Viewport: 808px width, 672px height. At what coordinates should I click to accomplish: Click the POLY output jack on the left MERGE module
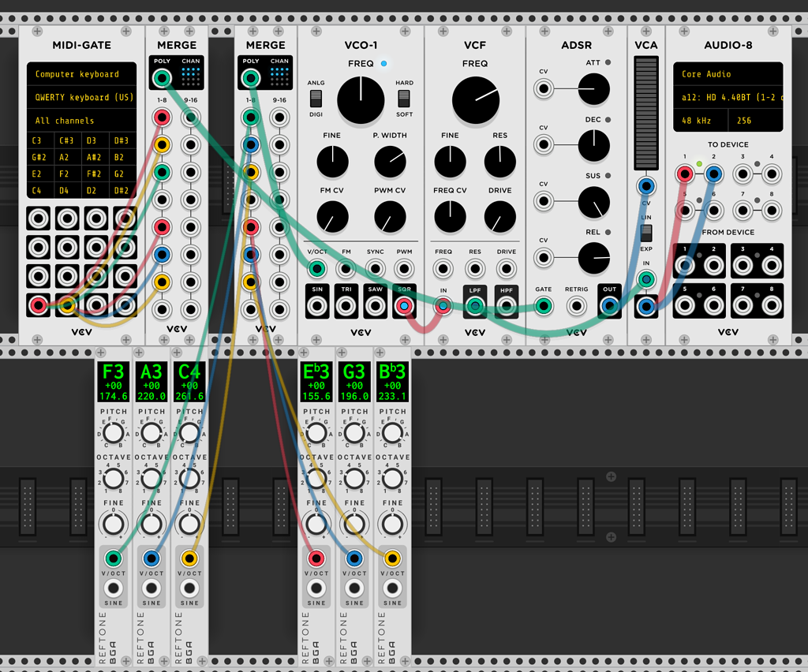pyautogui.click(x=163, y=77)
